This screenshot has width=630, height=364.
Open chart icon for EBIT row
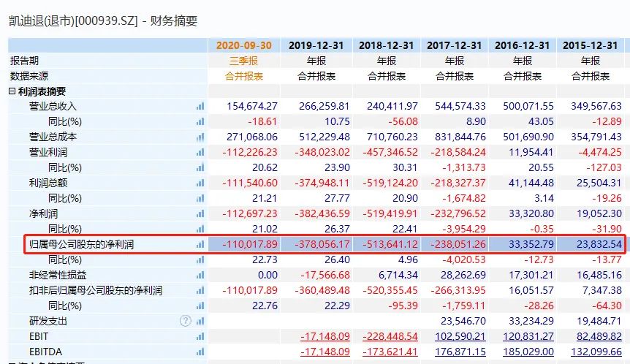(x=200, y=336)
